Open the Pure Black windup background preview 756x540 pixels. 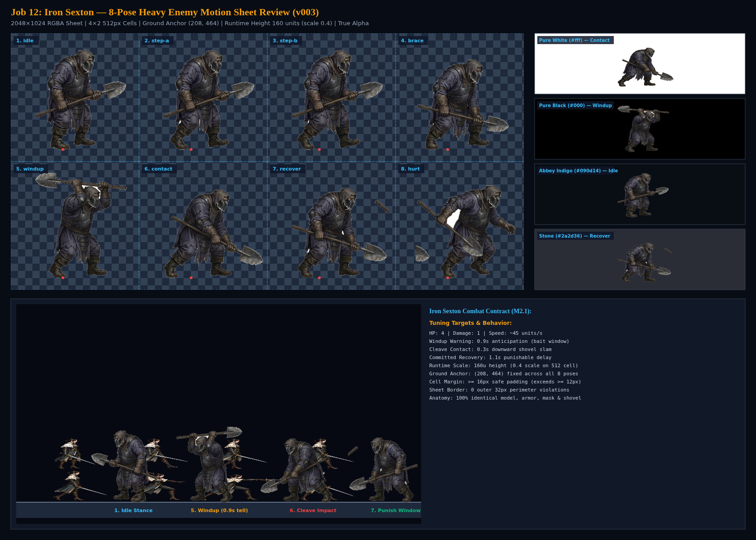(x=639, y=129)
